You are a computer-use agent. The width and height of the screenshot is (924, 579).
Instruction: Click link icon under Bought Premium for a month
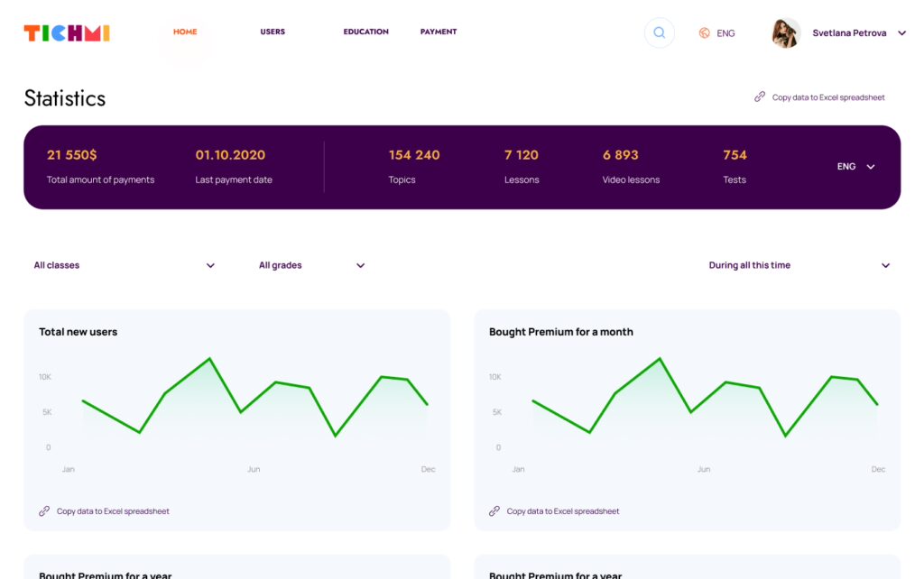494,511
